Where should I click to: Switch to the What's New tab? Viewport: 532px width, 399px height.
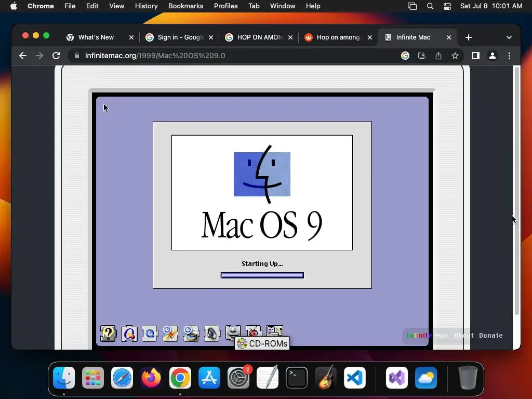click(96, 37)
